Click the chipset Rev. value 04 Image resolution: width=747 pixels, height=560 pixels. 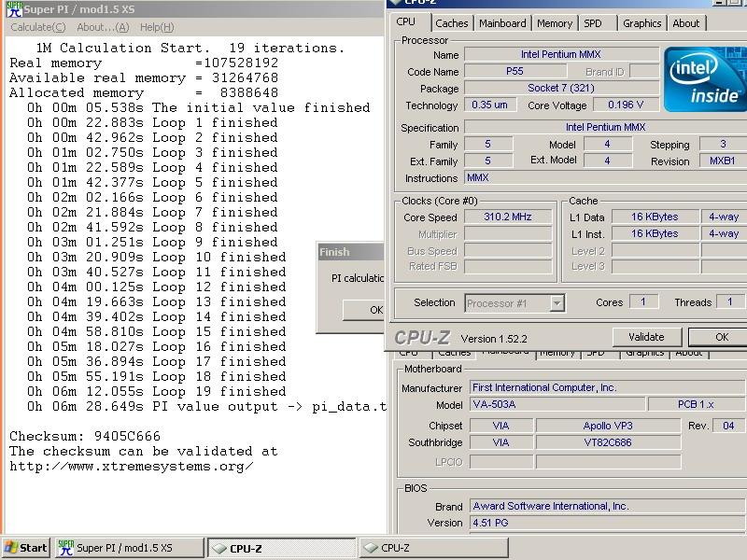point(729,426)
